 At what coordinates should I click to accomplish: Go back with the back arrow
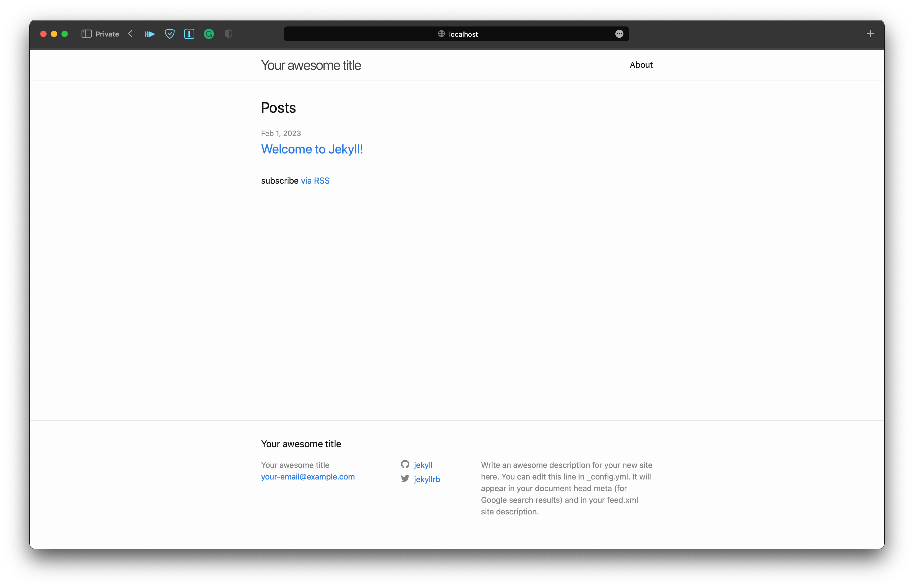coord(131,34)
